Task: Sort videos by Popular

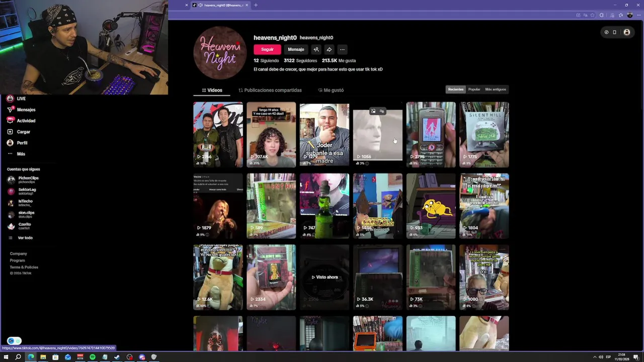Action: click(474, 89)
